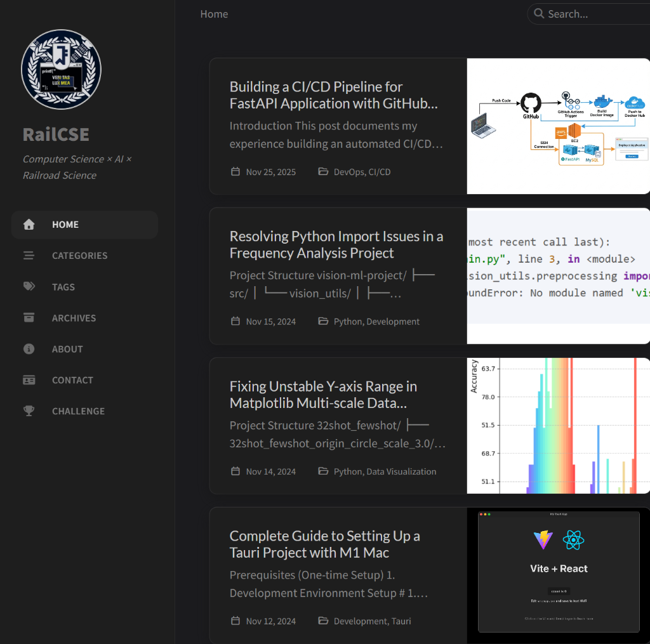Open the Home breadcrumb at top
Screen dimensions: 650x644
pyautogui.click(x=214, y=13)
